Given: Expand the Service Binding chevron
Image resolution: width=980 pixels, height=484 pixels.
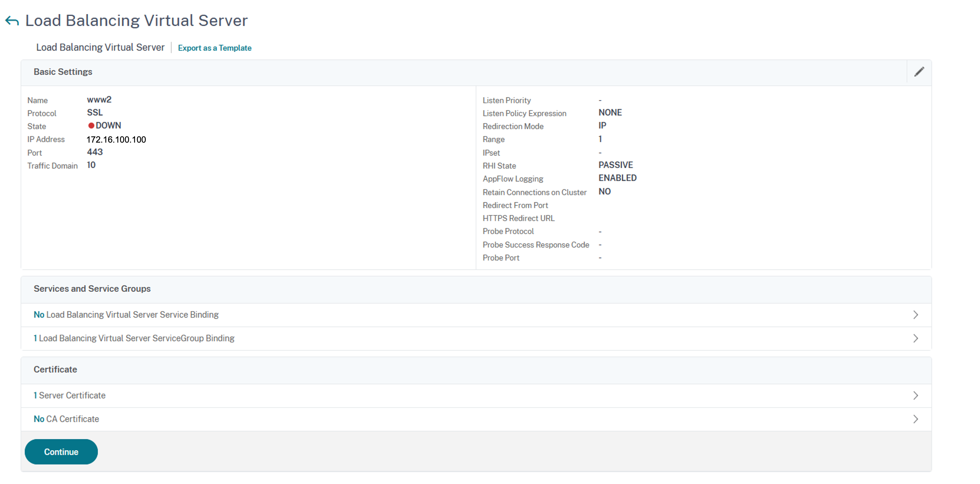Looking at the screenshot, I should click(x=915, y=315).
